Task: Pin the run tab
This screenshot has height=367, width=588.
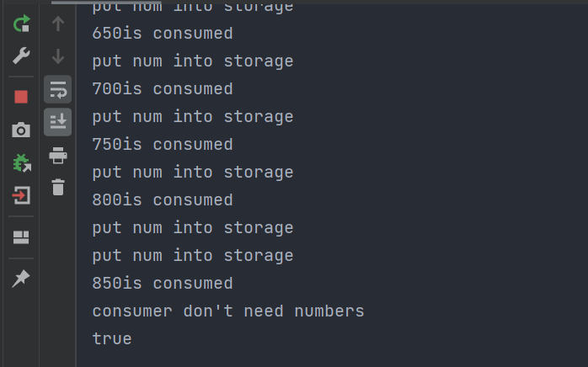Action: click(x=21, y=279)
